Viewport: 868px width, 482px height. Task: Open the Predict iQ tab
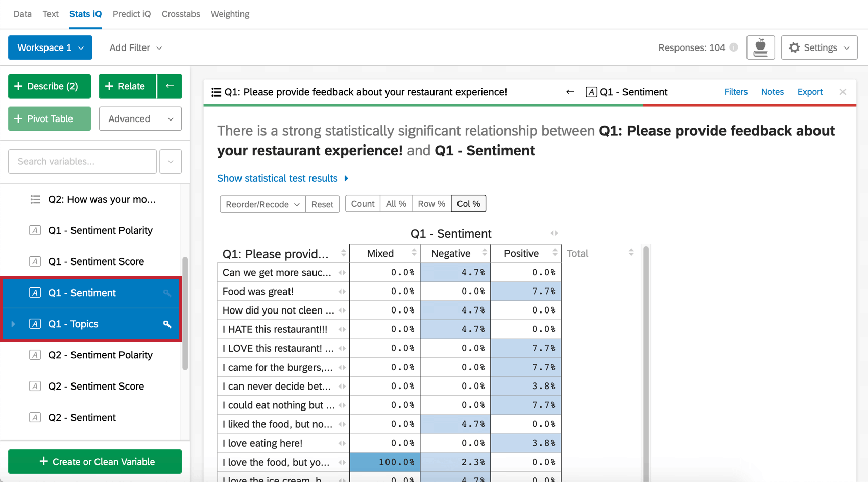coord(132,14)
